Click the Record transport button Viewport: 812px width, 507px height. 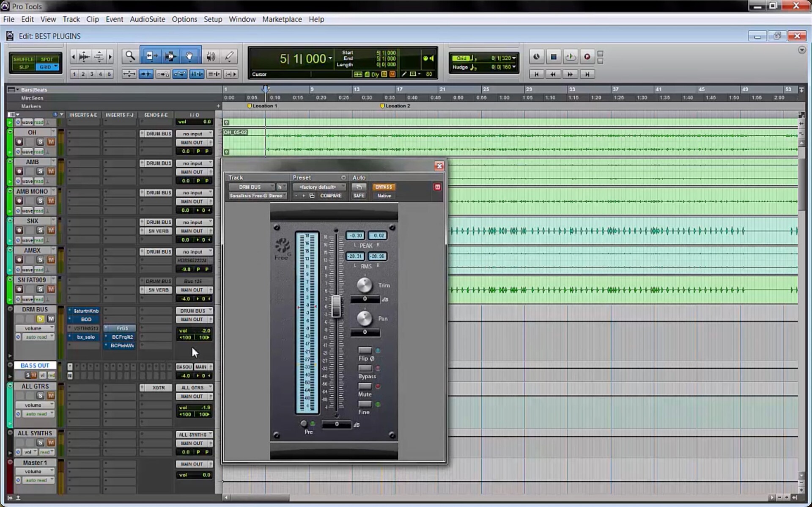tap(587, 57)
